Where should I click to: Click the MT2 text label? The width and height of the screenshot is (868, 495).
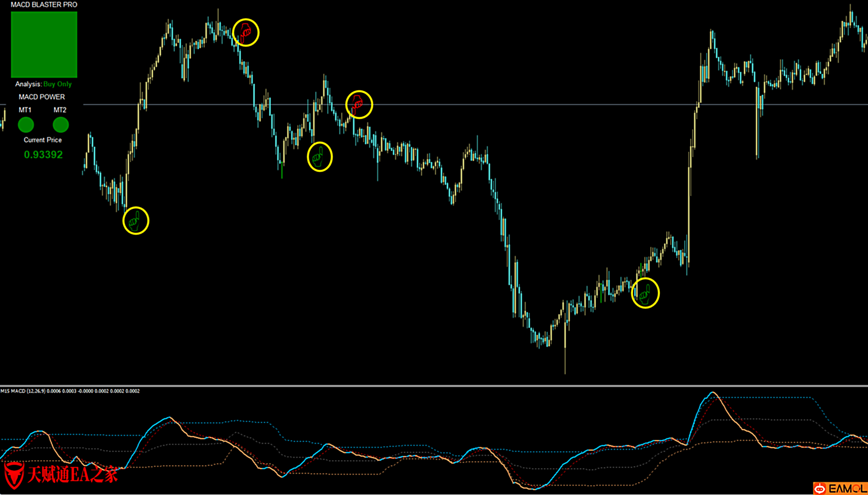click(x=60, y=110)
